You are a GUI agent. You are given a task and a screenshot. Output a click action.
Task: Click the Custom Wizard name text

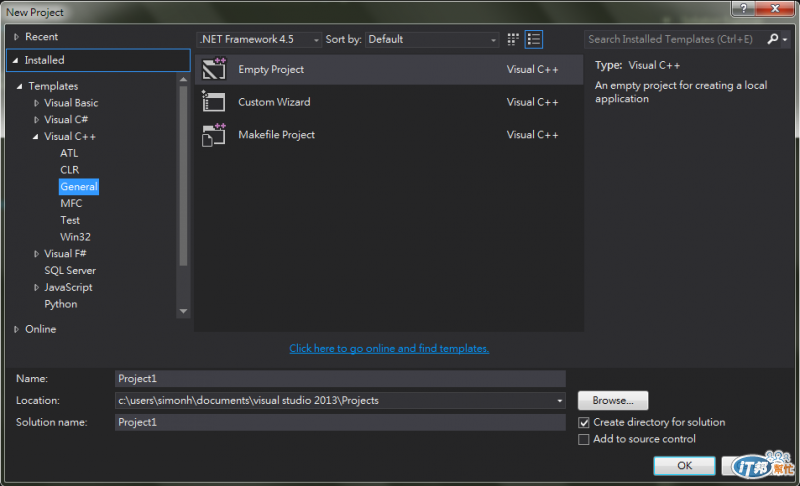point(274,102)
